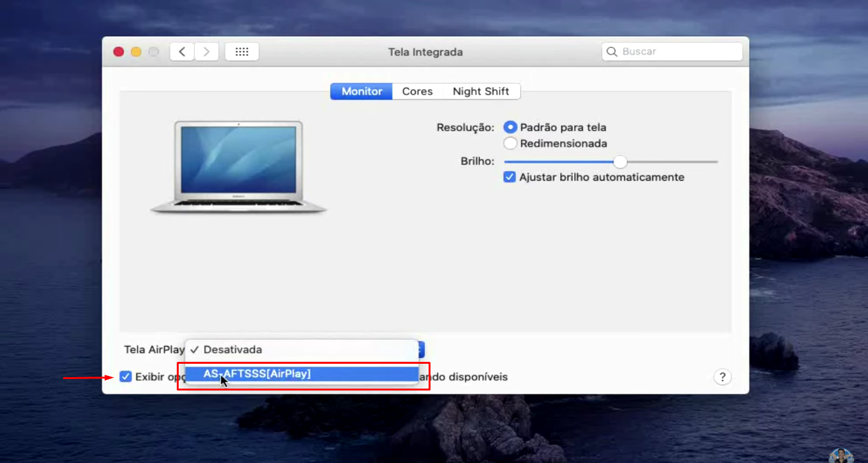Click the Brilho slider knob
The height and width of the screenshot is (463, 868).
point(620,162)
